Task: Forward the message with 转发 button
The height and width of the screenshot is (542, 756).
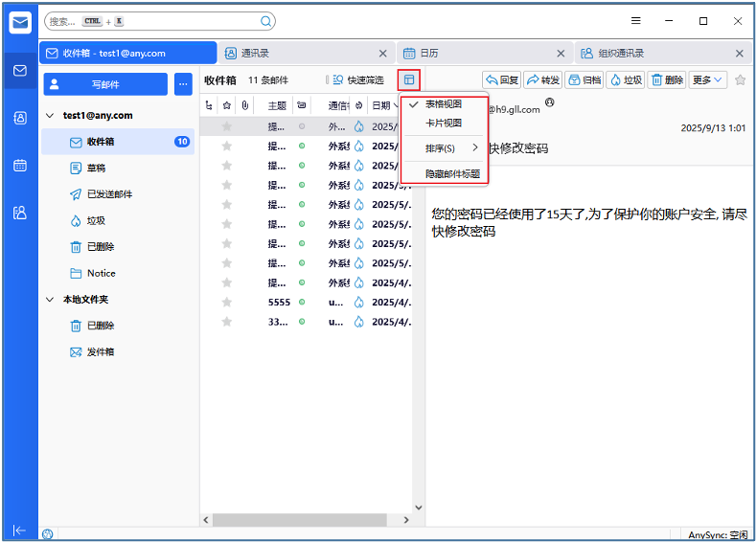Action: tap(542, 80)
